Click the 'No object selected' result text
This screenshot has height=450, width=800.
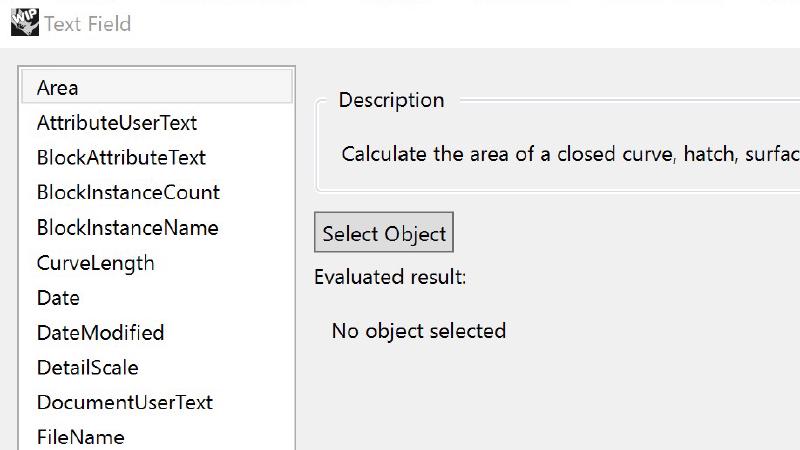(x=418, y=331)
